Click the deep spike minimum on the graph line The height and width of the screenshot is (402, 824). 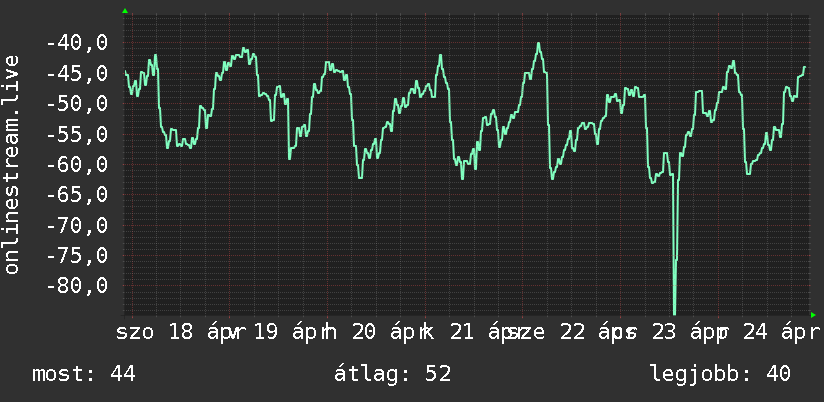(675, 312)
